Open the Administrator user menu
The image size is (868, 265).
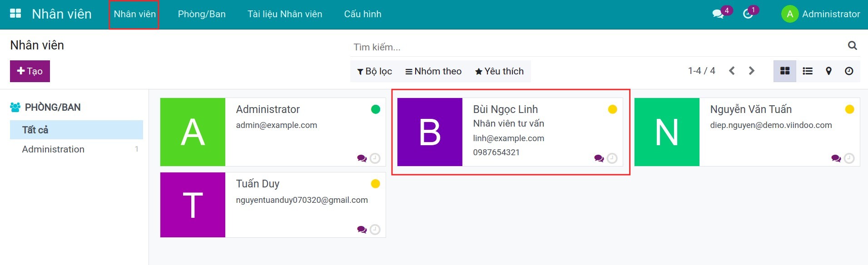coord(820,14)
